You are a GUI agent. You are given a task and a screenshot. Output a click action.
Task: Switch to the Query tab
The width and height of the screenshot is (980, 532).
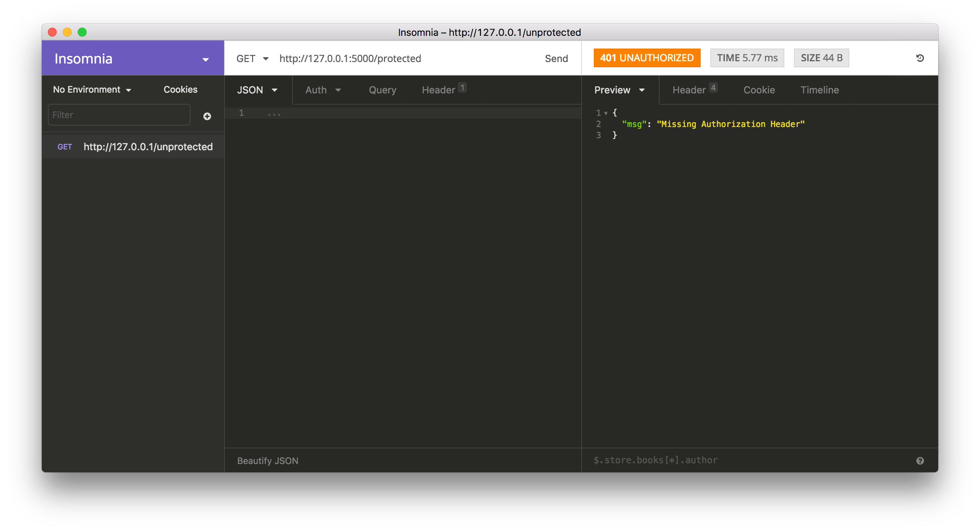[382, 90]
